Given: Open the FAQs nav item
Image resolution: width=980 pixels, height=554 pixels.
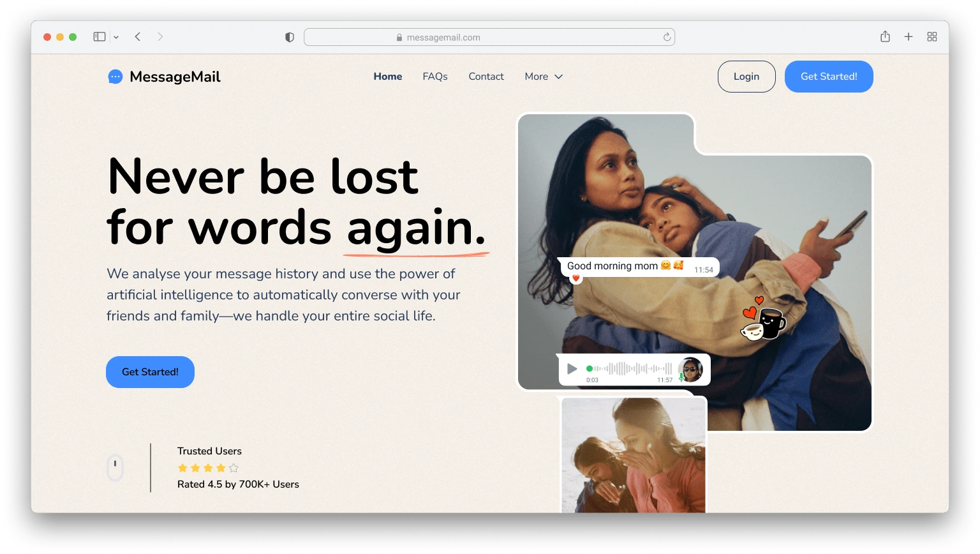Looking at the screenshot, I should pyautogui.click(x=435, y=77).
